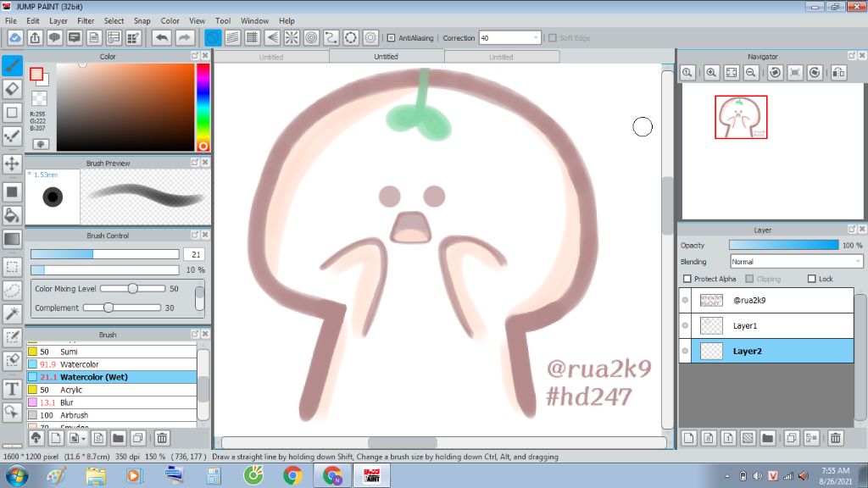This screenshot has width=868, height=488.
Task: Open the Filter menu
Action: [x=86, y=20]
